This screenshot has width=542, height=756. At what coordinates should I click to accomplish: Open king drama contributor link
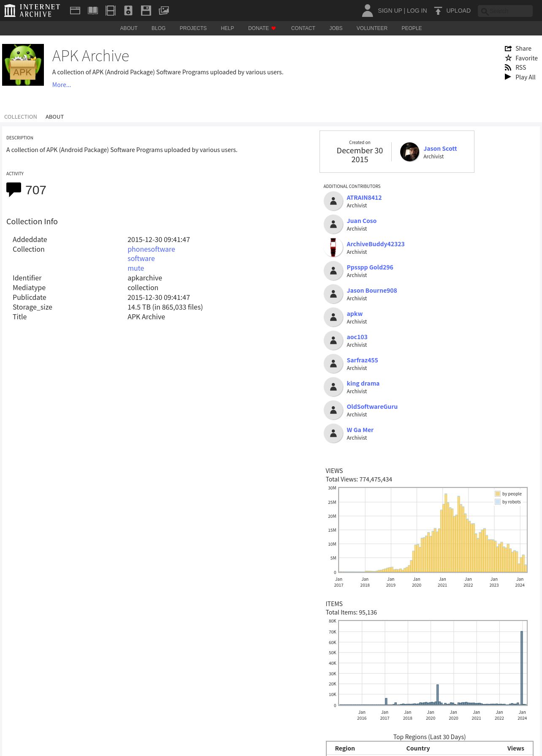click(363, 383)
